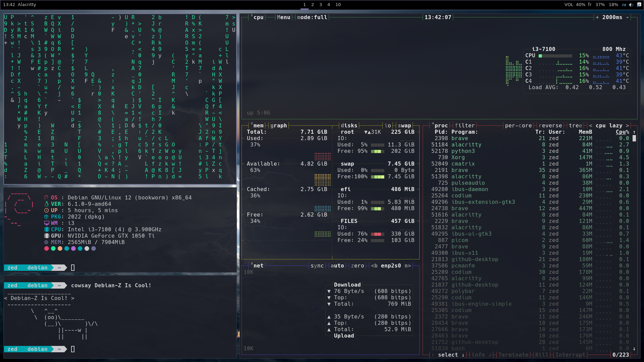Open the process filter

click(x=464, y=125)
